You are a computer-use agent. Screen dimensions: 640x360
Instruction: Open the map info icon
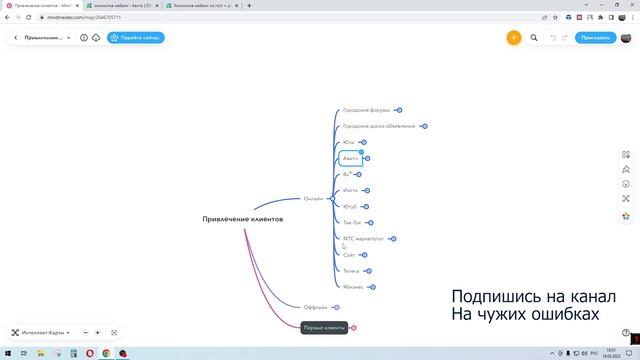point(84,38)
